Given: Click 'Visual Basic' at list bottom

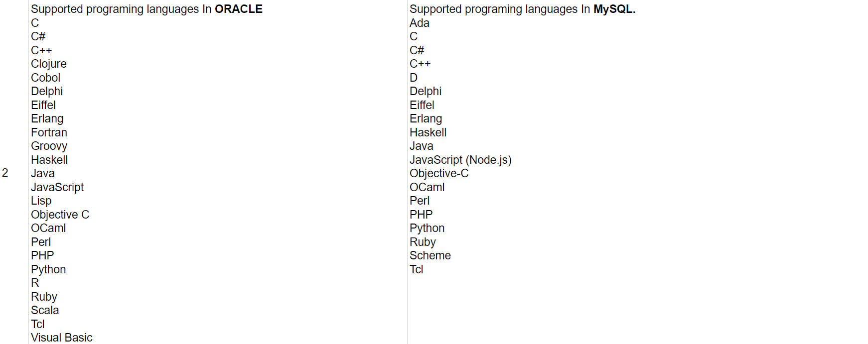Looking at the screenshot, I should (62, 338).
